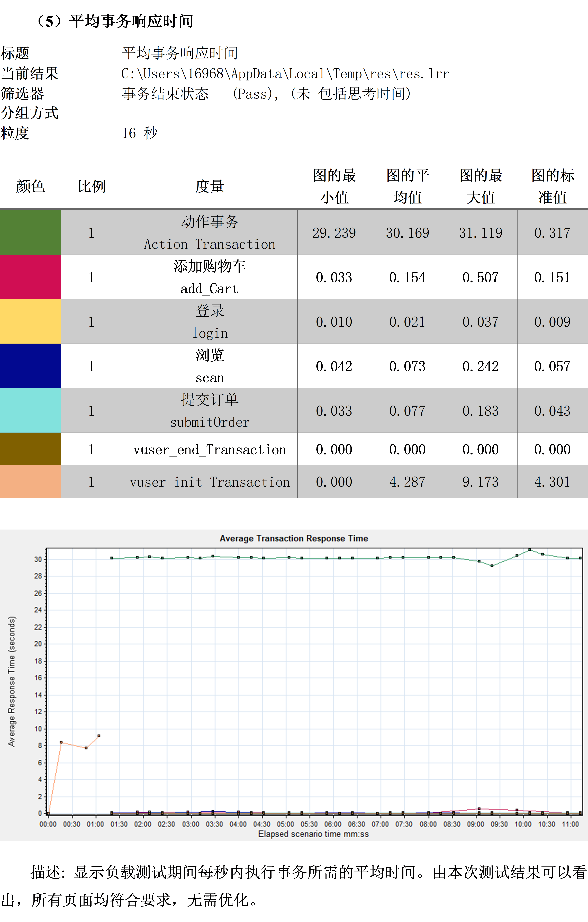Click add_Cart maximum value '0.507'
This screenshot has height=922, width=588.
[x=481, y=277]
